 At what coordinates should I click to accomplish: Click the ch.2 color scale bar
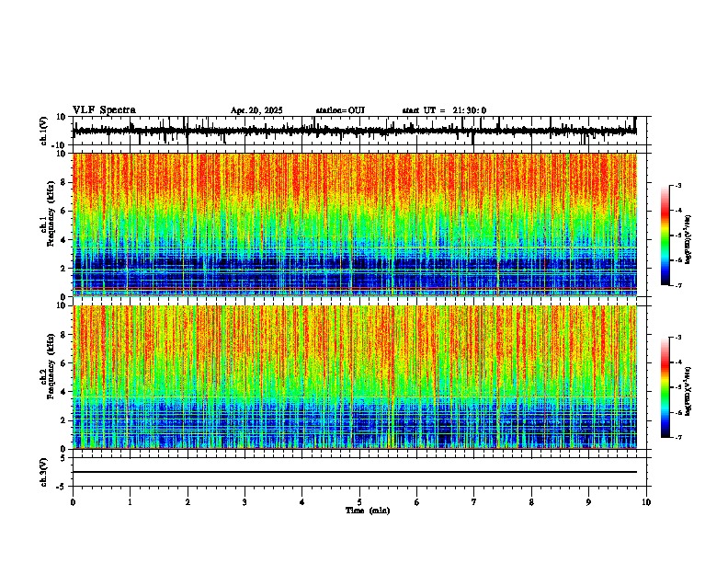click(665, 387)
